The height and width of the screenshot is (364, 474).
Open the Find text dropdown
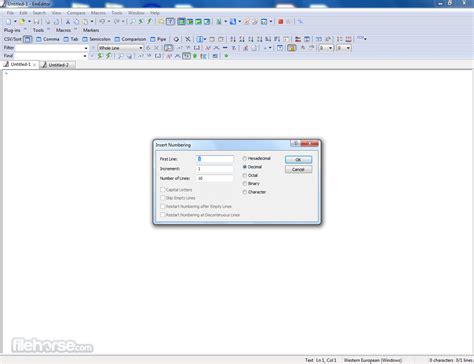pos(85,56)
